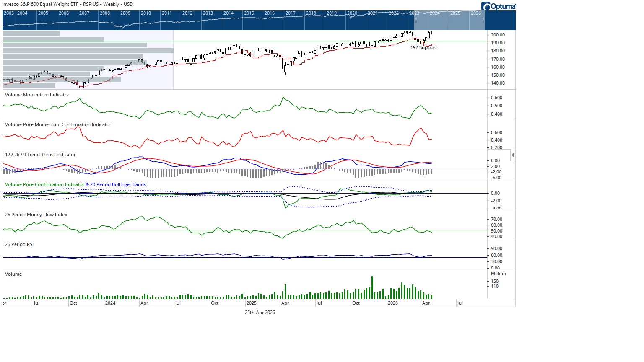Click the Optuma logo
This screenshot has height=362, width=644.
point(499,6)
